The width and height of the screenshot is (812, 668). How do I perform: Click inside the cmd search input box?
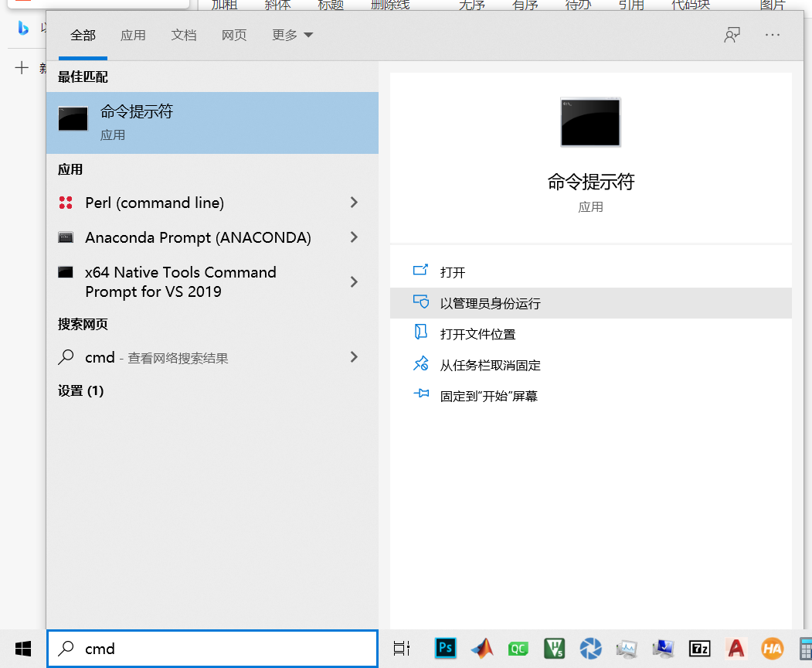pyautogui.click(x=212, y=649)
